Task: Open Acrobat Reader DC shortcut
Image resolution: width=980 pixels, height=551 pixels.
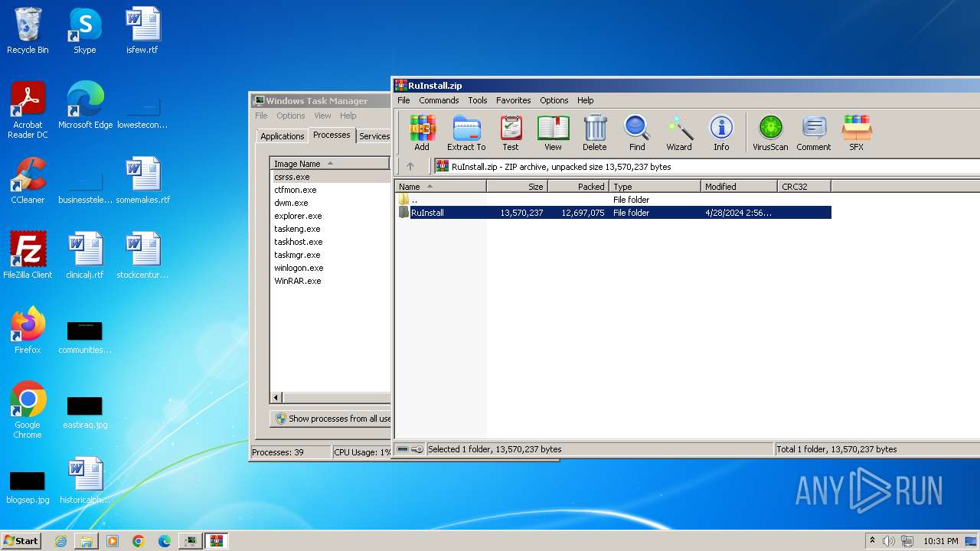Action: (x=28, y=110)
